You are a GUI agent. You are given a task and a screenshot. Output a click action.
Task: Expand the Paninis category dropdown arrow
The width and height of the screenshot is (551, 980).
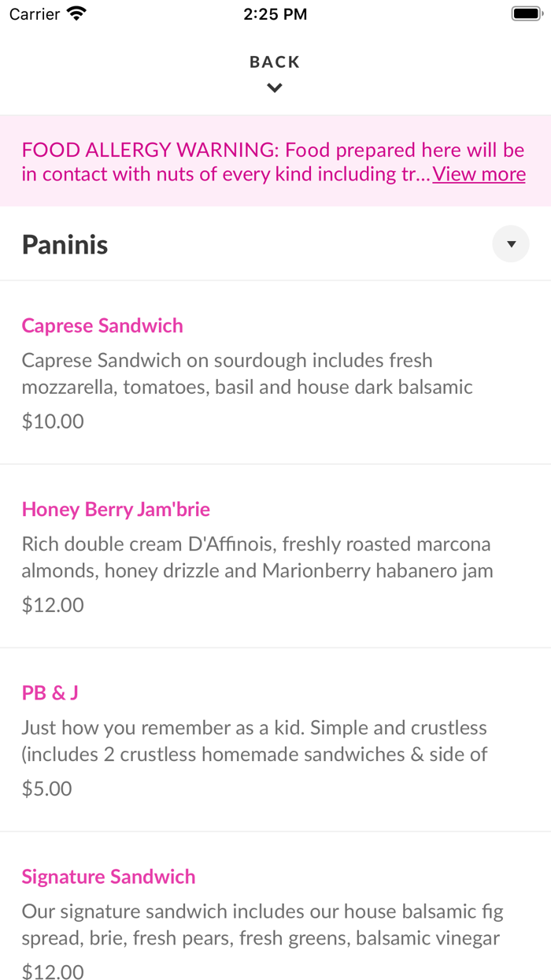pyautogui.click(x=511, y=244)
